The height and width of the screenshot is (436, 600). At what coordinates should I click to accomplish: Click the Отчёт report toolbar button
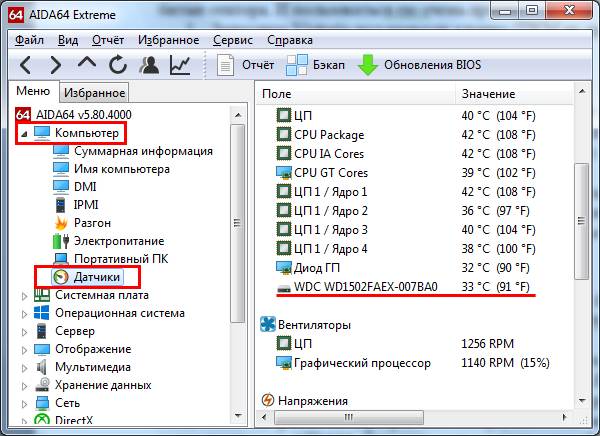tap(246, 65)
